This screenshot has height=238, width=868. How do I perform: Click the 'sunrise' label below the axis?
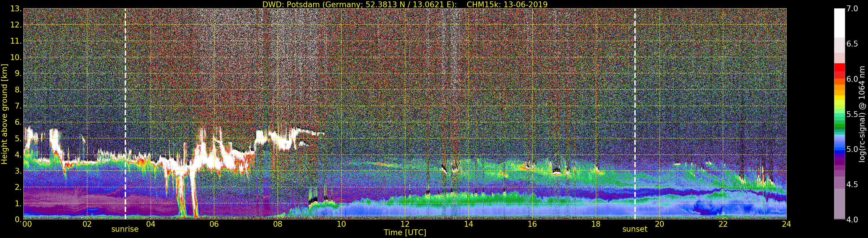[125, 229]
